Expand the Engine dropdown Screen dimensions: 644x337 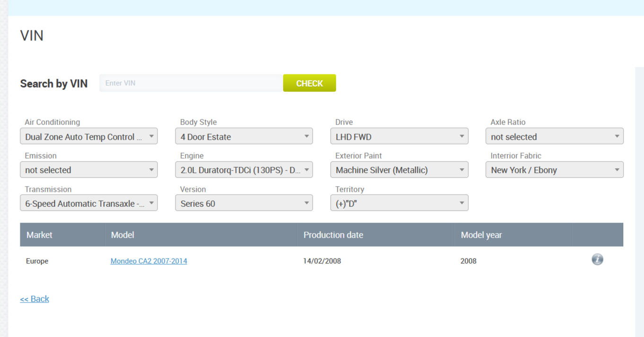pos(244,170)
